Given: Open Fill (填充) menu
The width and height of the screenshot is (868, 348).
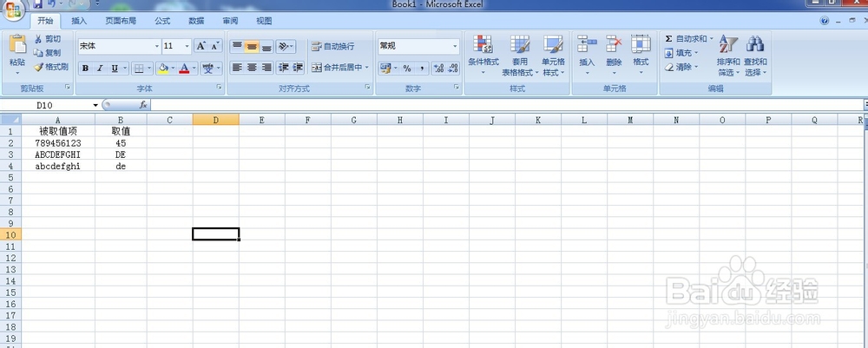Looking at the screenshot, I should tap(681, 53).
